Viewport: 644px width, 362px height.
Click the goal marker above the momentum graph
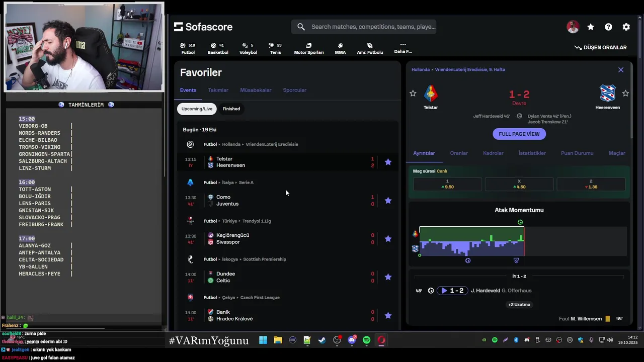click(520, 222)
